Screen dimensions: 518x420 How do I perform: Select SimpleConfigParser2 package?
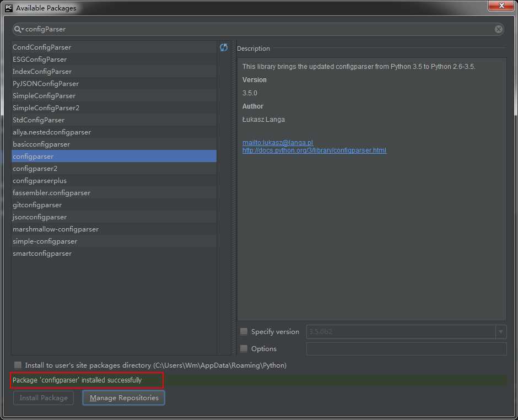[114, 107]
